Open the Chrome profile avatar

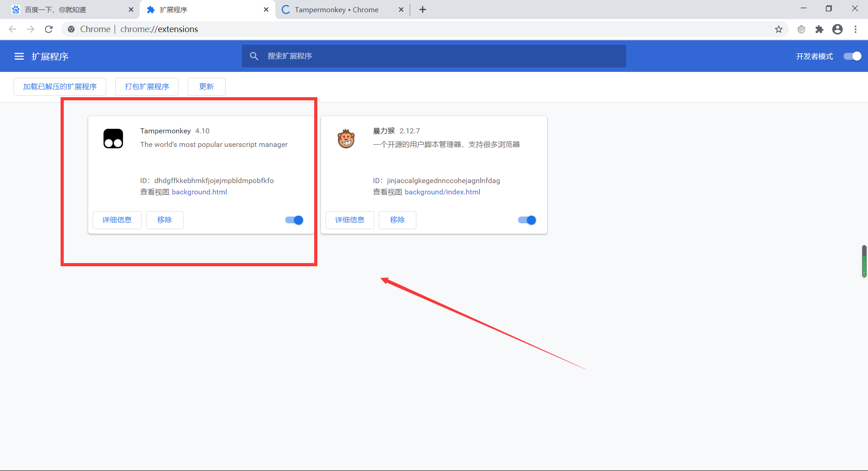point(837,29)
